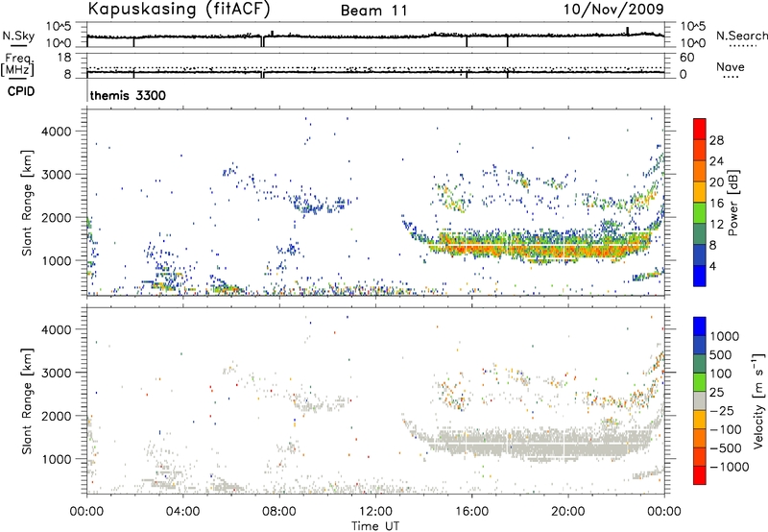Click the "12:00" time axis label

click(375, 512)
